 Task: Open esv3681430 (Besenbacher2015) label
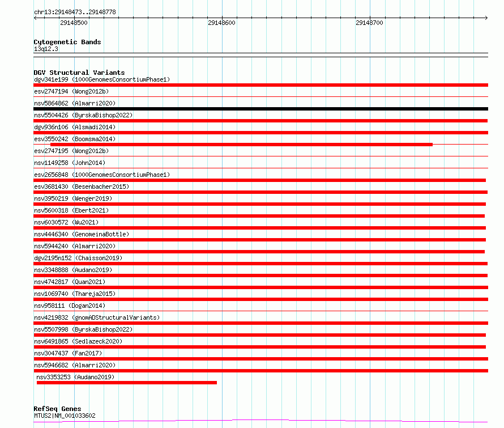[x=82, y=187]
